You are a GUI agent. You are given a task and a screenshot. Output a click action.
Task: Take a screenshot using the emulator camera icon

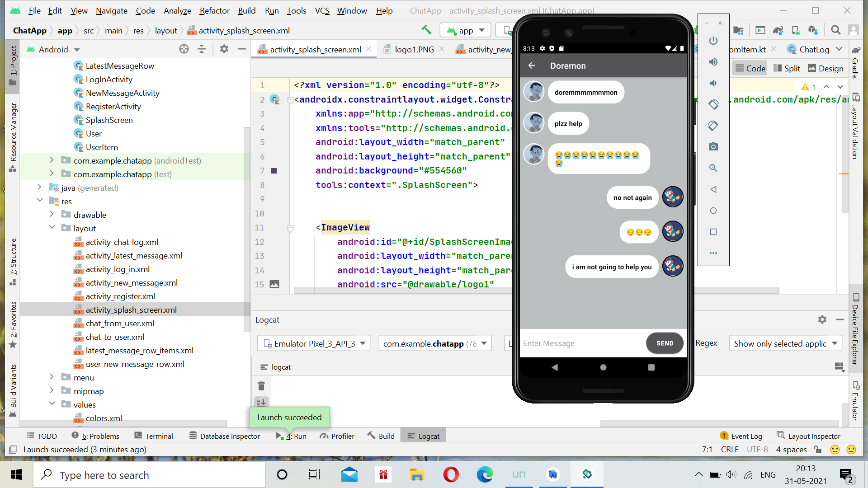point(713,146)
